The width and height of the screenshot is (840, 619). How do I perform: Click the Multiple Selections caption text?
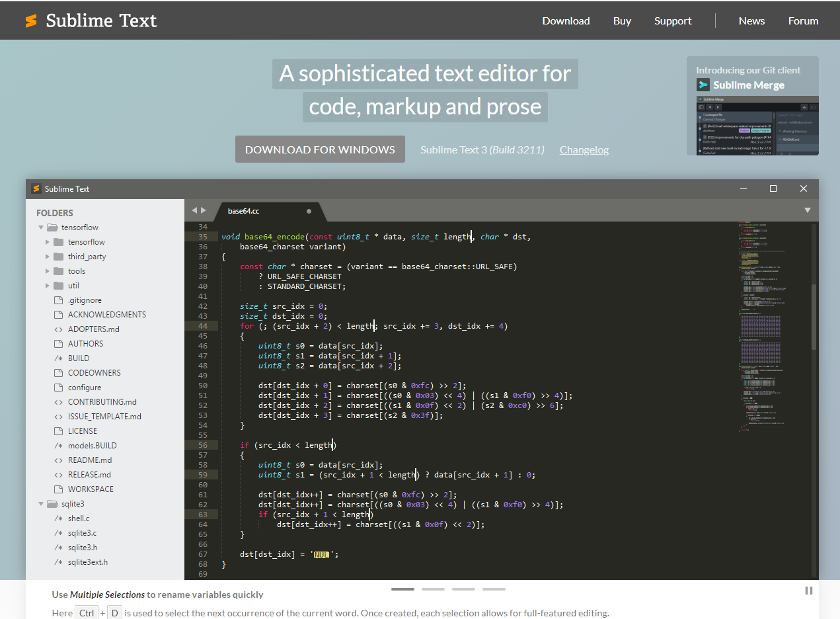tap(107, 595)
